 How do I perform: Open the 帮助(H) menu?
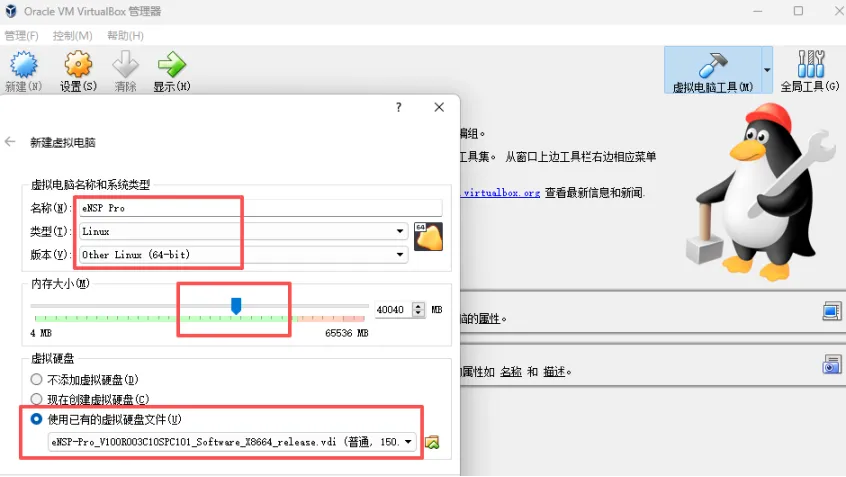click(125, 36)
